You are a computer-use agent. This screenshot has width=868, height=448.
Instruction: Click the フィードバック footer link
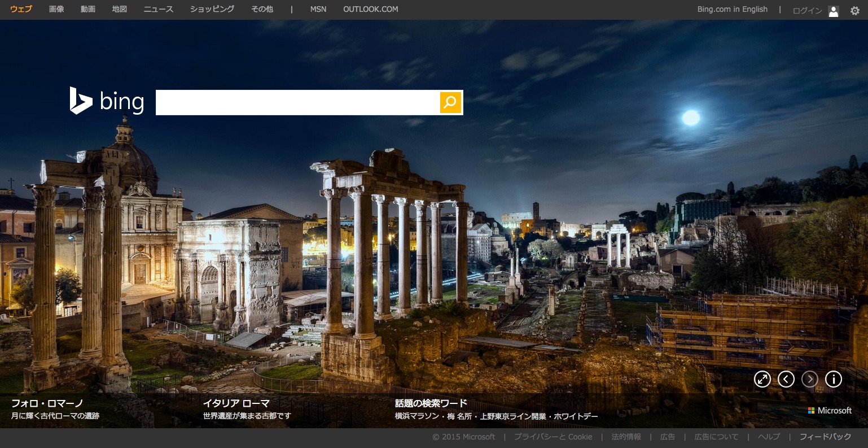coord(825,437)
